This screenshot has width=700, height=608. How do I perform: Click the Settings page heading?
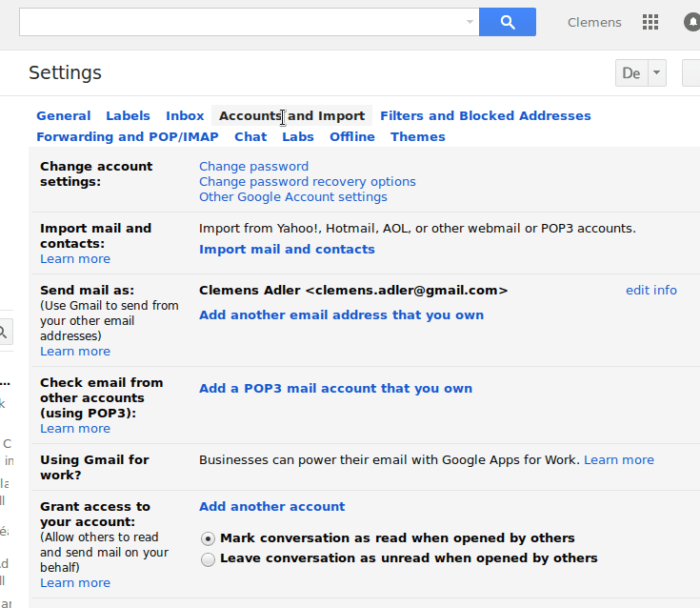click(65, 72)
